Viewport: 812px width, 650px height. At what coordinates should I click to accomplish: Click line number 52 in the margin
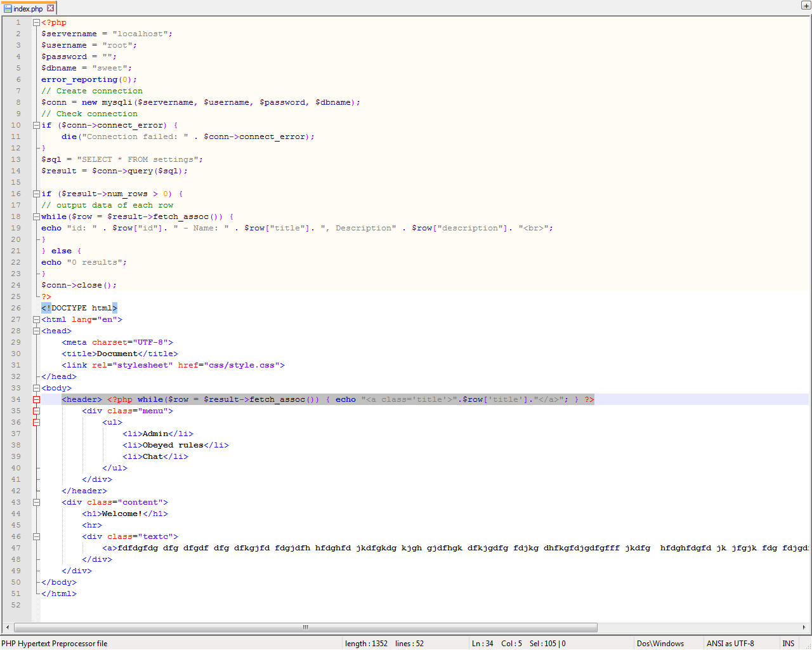pyautogui.click(x=16, y=605)
